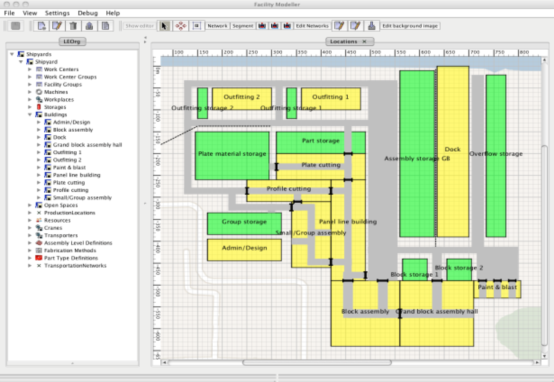554x382 pixels.
Task: Select the Panel line building tree item
Action: [x=77, y=175]
